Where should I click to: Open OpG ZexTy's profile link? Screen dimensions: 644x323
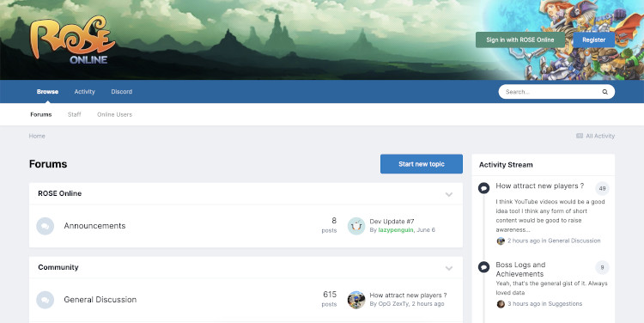coord(393,304)
